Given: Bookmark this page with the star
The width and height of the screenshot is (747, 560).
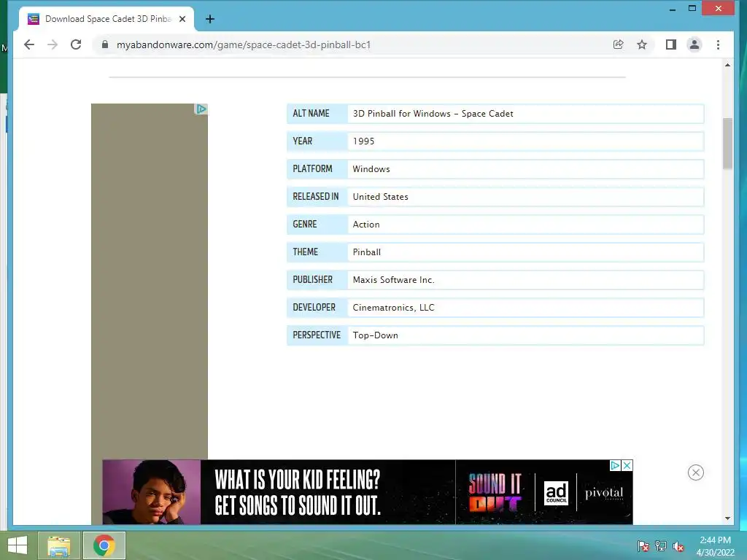Looking at the screenshot, I should pos(642,44).
